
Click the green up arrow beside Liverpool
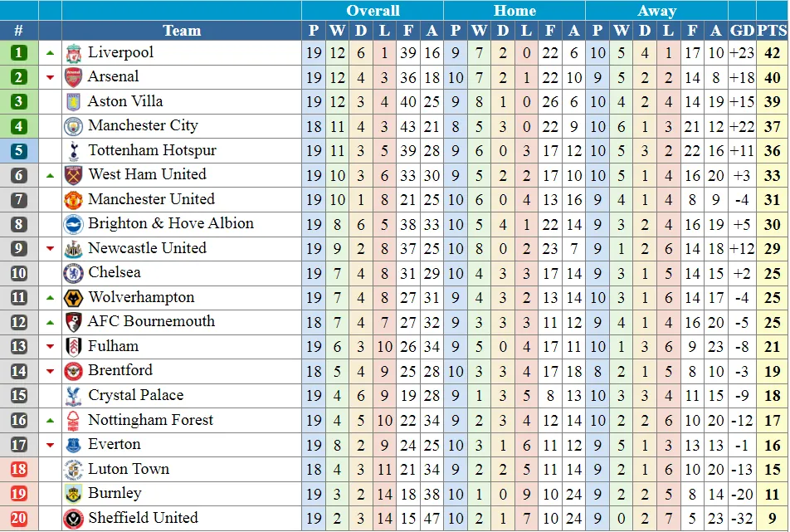(50, 53)
